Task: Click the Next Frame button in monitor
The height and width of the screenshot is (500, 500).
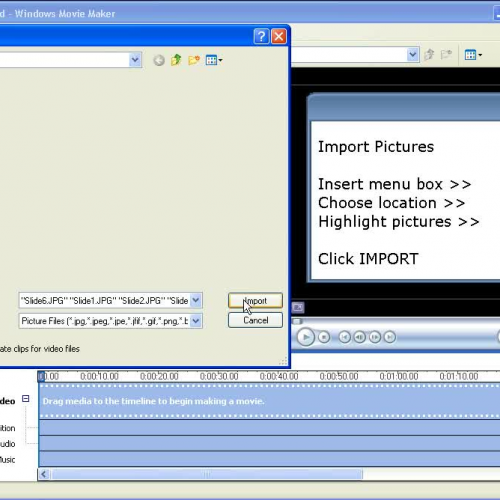Action: pos(375,337)
